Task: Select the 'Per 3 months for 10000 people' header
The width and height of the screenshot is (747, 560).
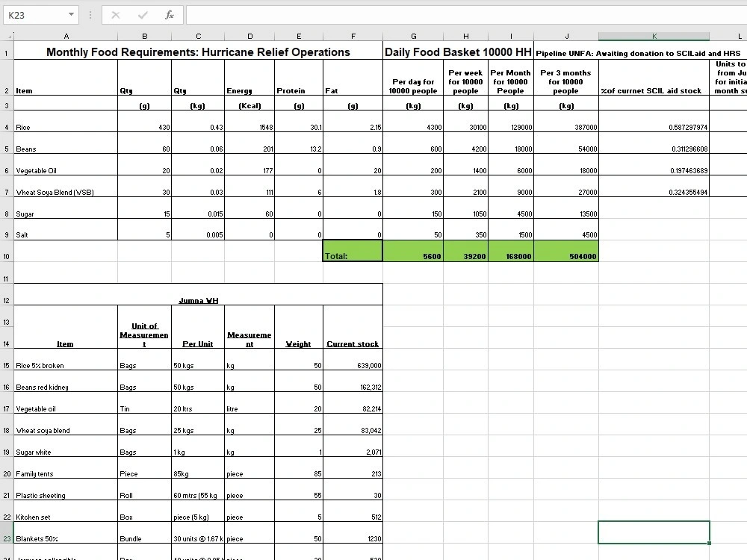Action: (x=566, y=78)
